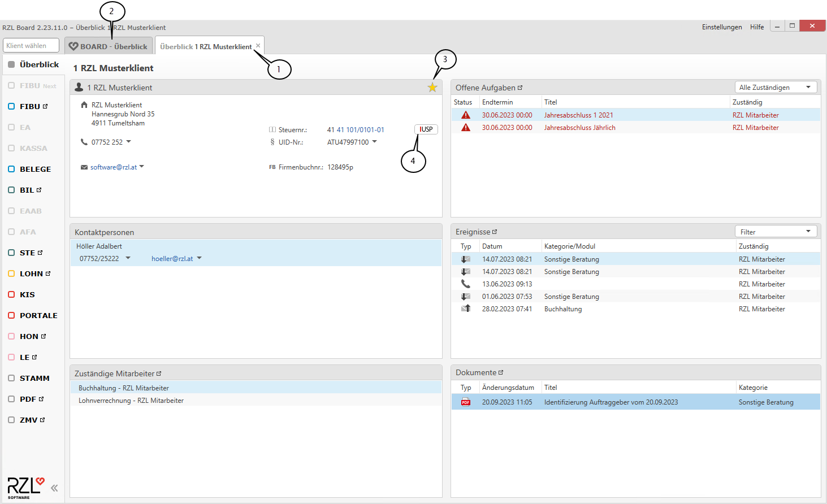Open the Alle Zuständigen dropdown
The width and height of the screenshot is (827, 504).
(776, 88)
